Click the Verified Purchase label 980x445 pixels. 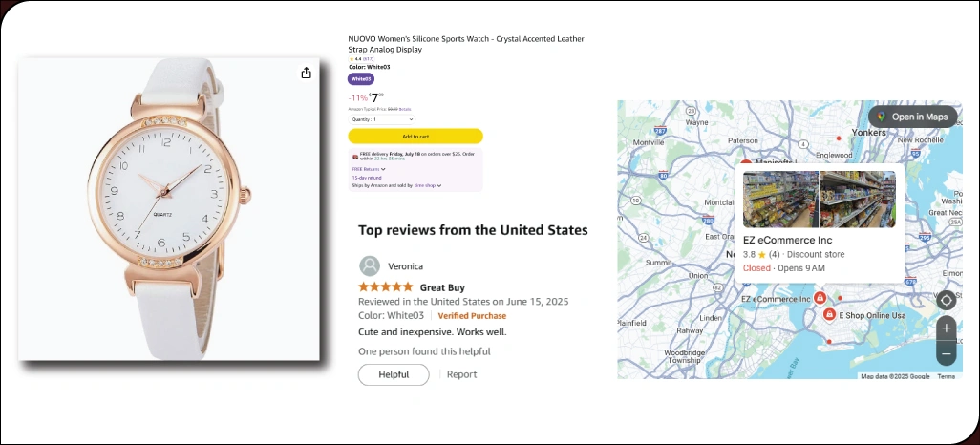coord(472,316)
